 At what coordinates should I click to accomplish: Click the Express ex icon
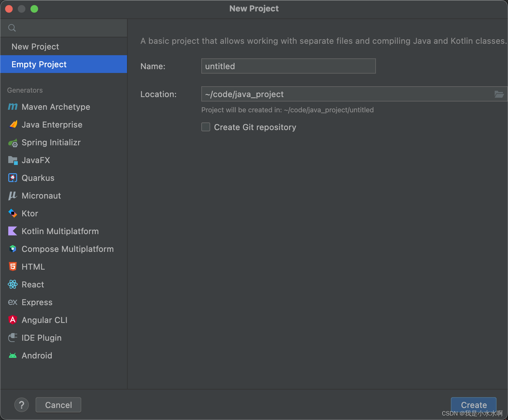point(13,302)
